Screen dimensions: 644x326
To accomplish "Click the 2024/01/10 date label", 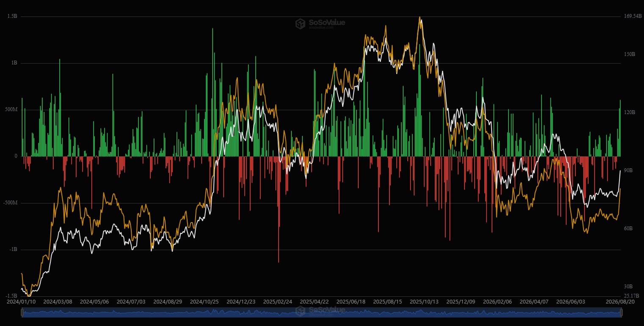I will pos(21,302).
